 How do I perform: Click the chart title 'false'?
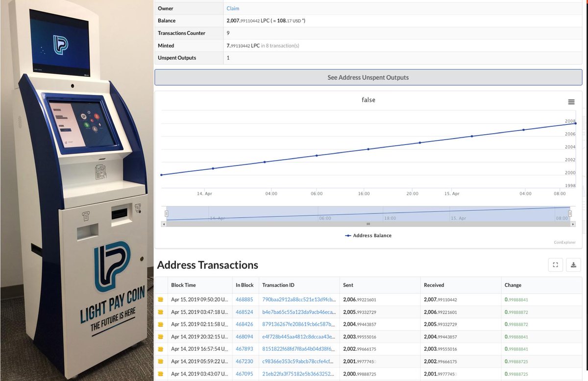coord(368,100)
